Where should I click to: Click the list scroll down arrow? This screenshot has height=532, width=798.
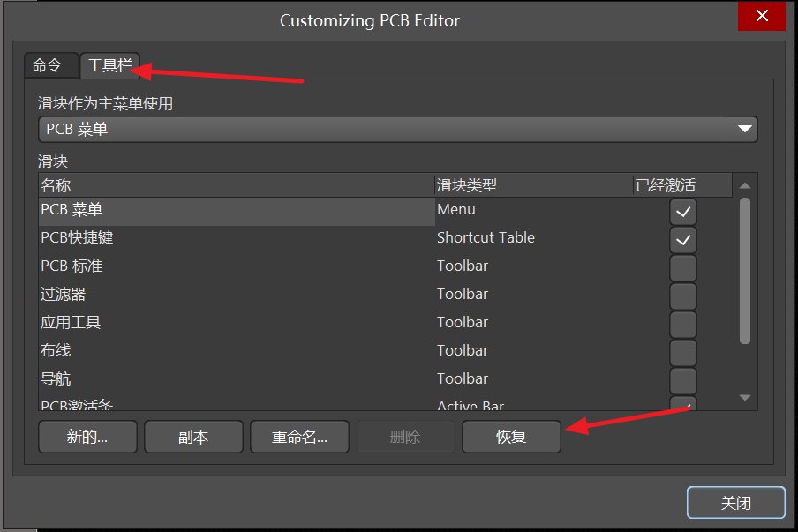(x=744, y=398)
